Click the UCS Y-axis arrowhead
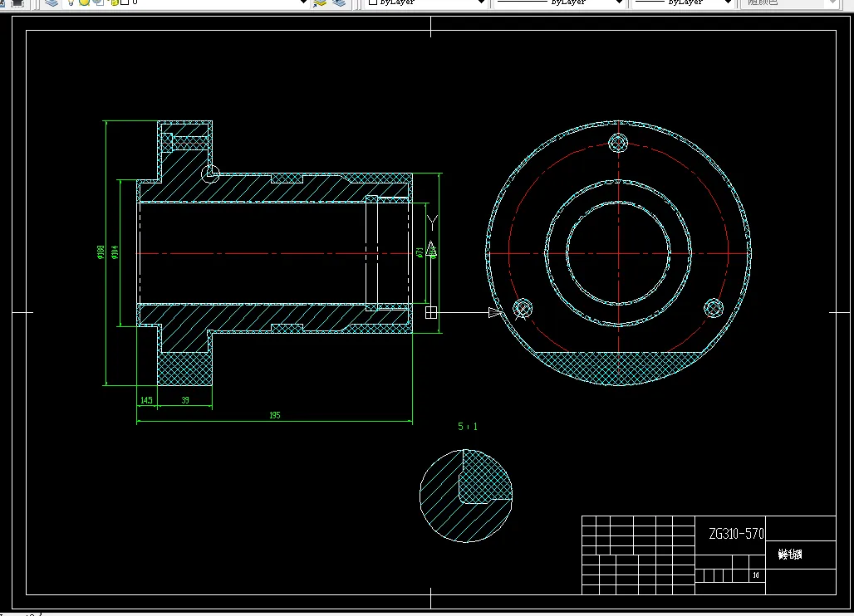The width and height of the screenshot is (854, 616). (x=431, y=249)
